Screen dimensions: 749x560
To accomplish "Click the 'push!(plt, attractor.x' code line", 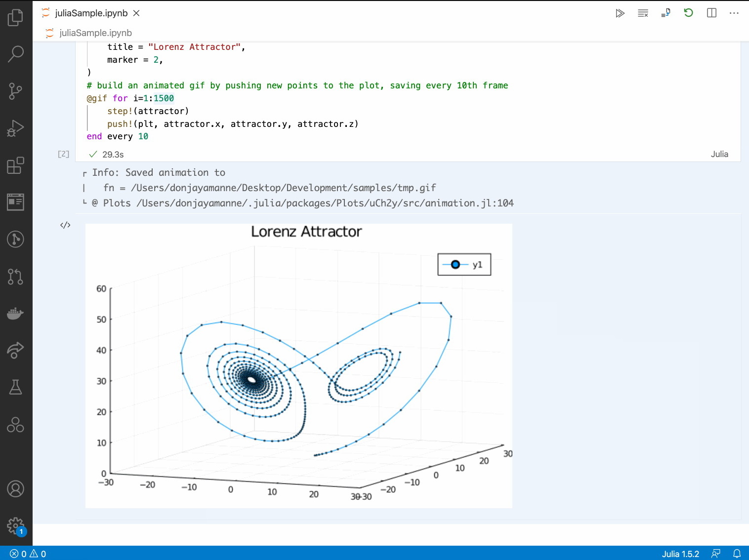I will click(x=233, y=124).
